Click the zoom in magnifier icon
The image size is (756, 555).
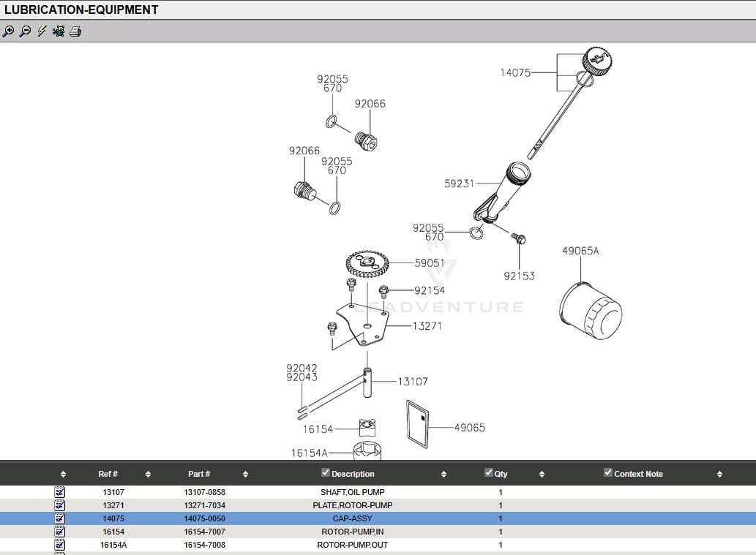pos(9,31)
